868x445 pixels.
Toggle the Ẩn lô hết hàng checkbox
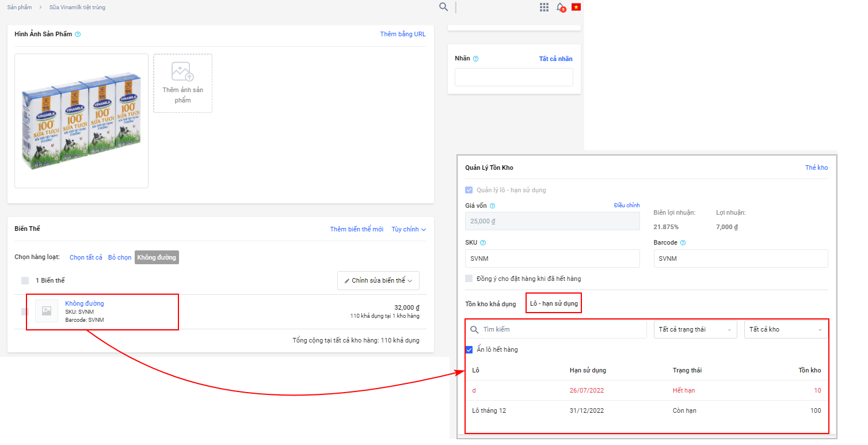[x=469, y=349]
